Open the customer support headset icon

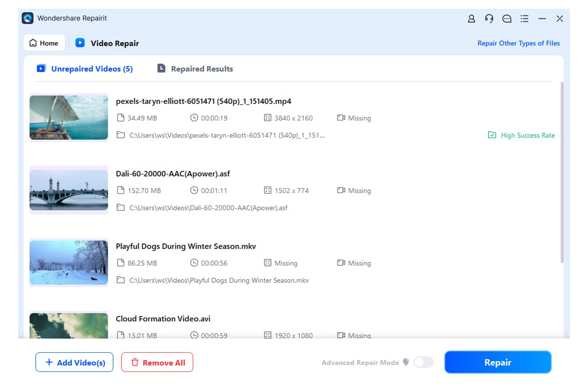[x=489, y=19]
